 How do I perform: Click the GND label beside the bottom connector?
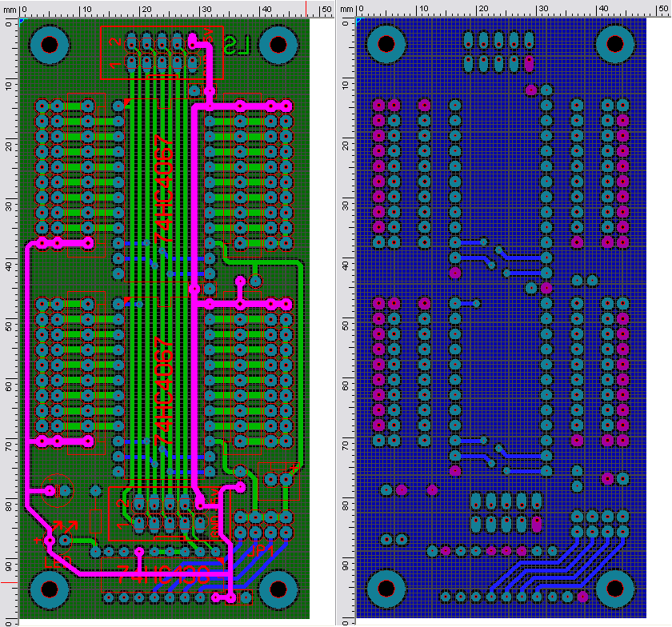(215, 528)
